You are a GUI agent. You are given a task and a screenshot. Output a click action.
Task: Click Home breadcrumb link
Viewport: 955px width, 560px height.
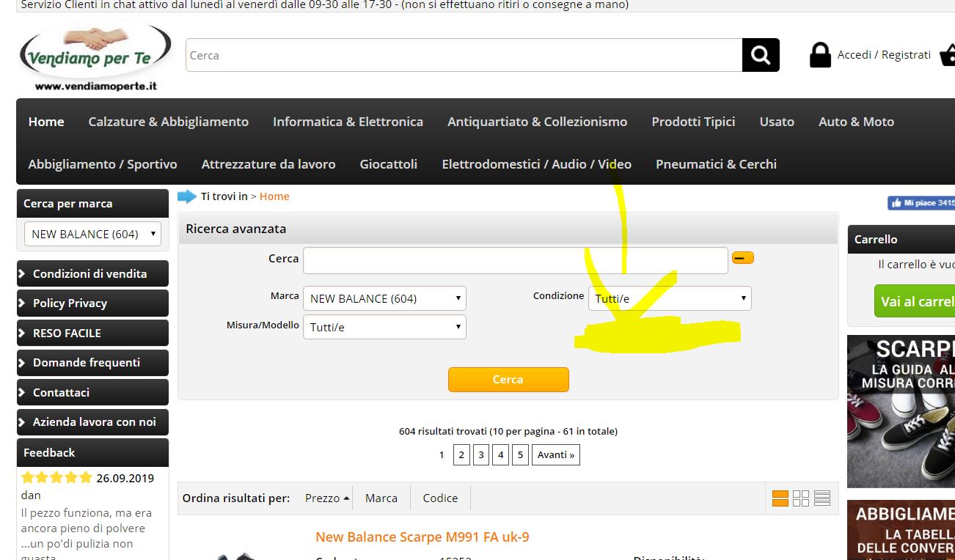[x=274, y=196]
